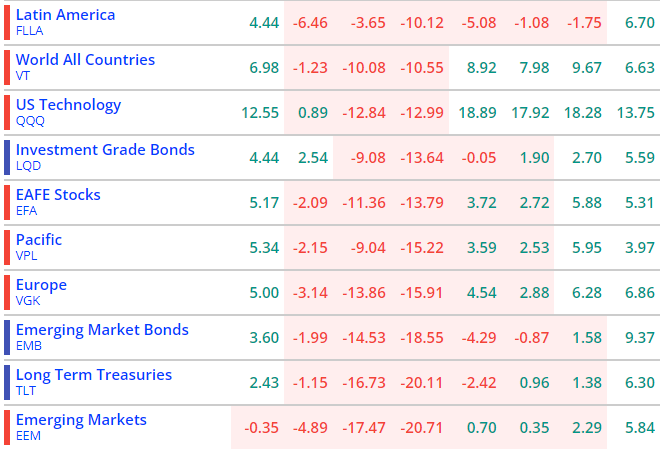Select the Investment Grade Bonds link

105,150
